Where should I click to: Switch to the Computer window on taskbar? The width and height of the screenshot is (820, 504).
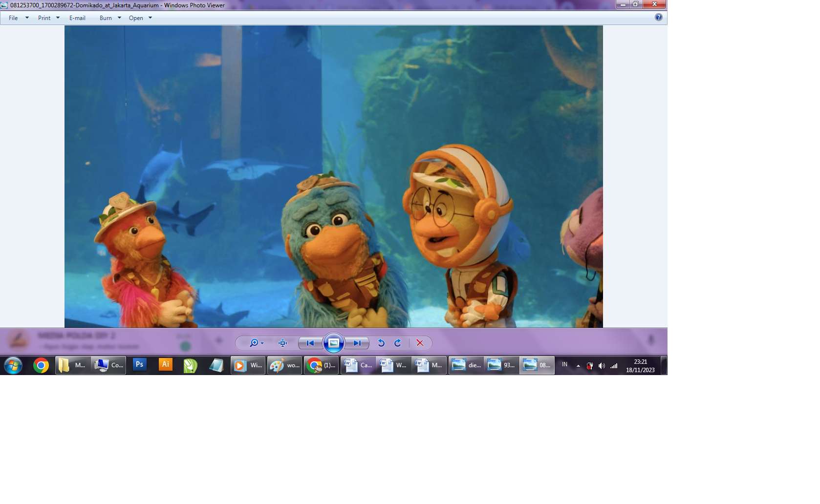coord(108,365)
